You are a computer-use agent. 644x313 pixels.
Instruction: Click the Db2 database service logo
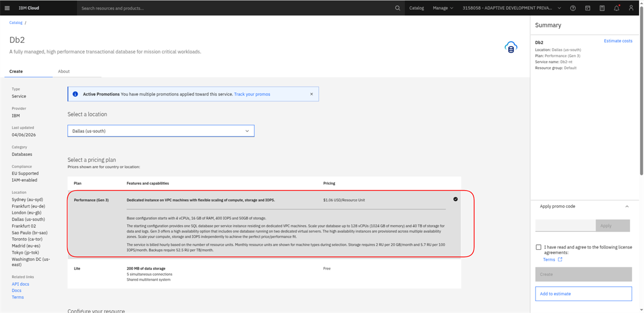click(511, 47)
